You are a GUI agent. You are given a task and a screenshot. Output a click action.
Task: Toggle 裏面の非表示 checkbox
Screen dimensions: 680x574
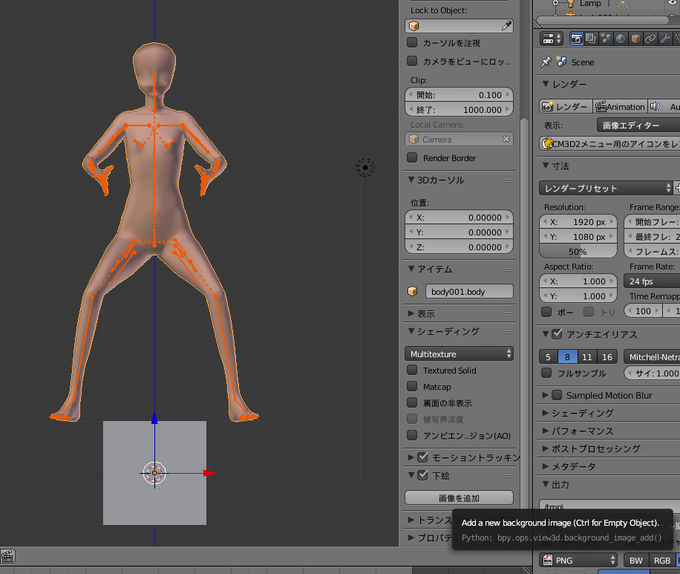pos(412,402)
